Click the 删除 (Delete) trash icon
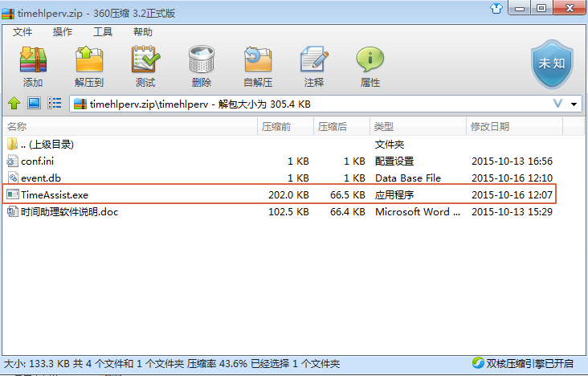 coord(202,59)
